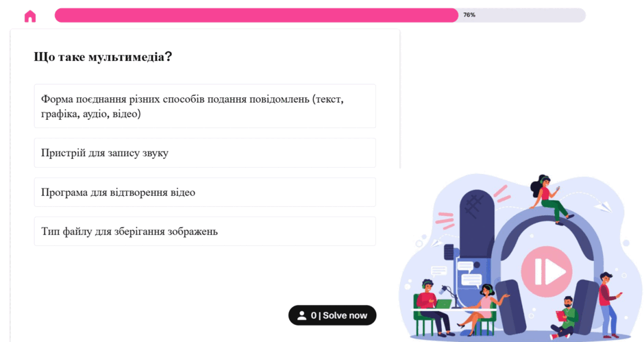Click the question heading 'Що таке мультимедіа?'
The height and width of the screenshot is (342, 644).
tap(103, 56)
